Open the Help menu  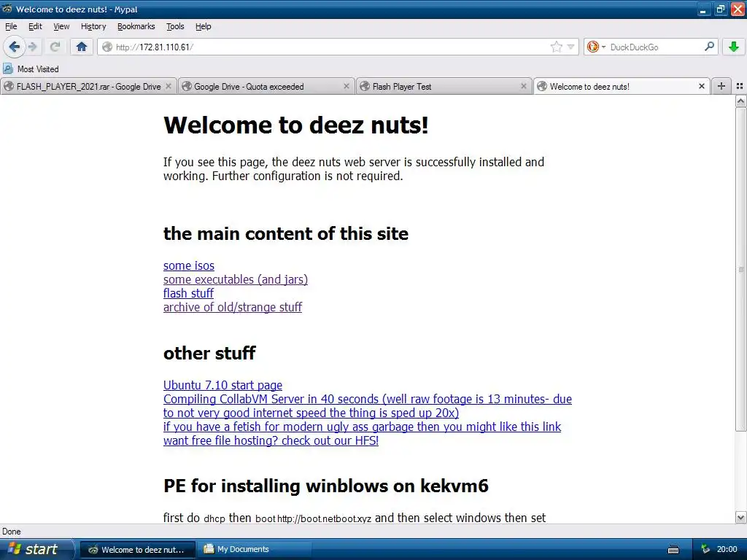(203, 26)
